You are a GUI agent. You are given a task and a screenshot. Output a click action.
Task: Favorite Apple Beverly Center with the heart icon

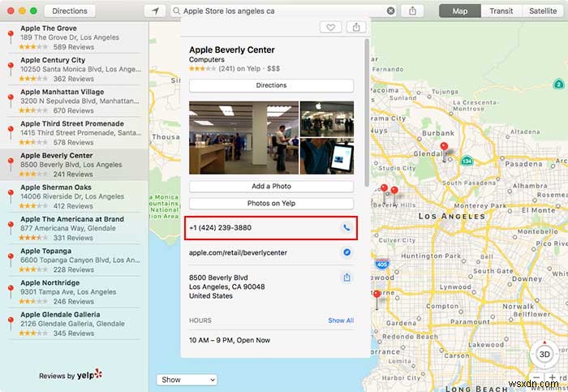pyautogui.click(x=331, y=27)
